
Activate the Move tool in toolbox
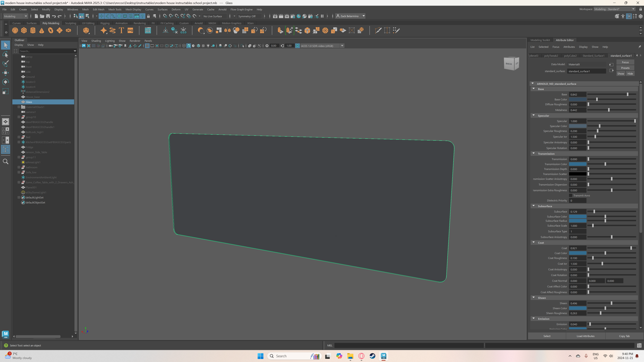tap(6, 73)
